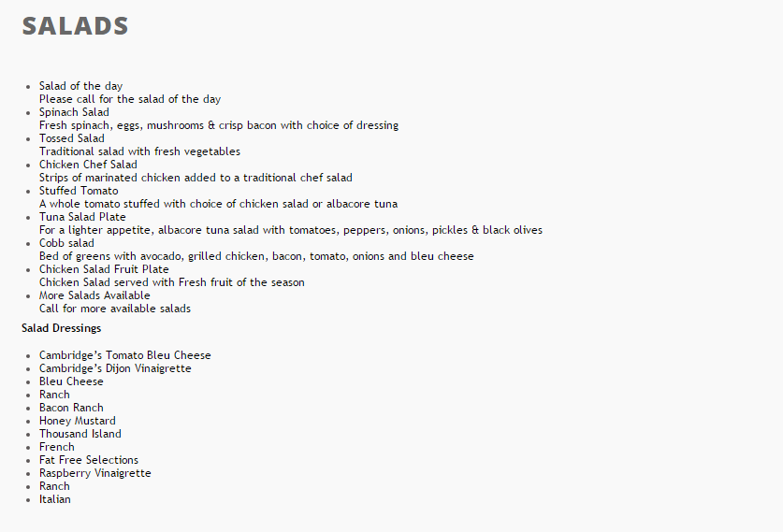The width and height of the screenshot is (783, 532).
Task: Select the Fat Free Selections item
Action: (89, 460)
